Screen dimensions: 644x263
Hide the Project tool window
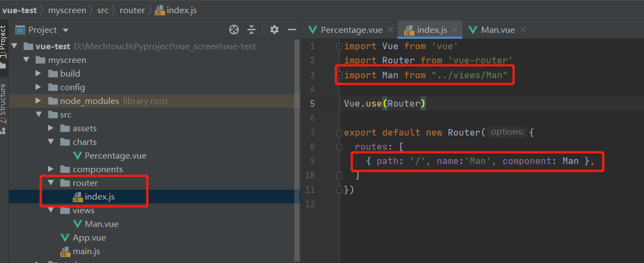coord(291,30)
